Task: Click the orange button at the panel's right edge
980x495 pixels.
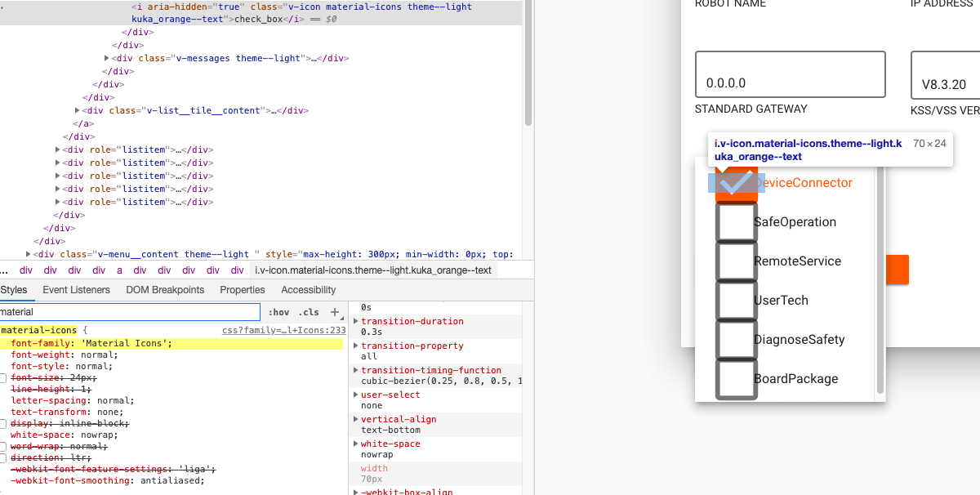Action: 898,270
